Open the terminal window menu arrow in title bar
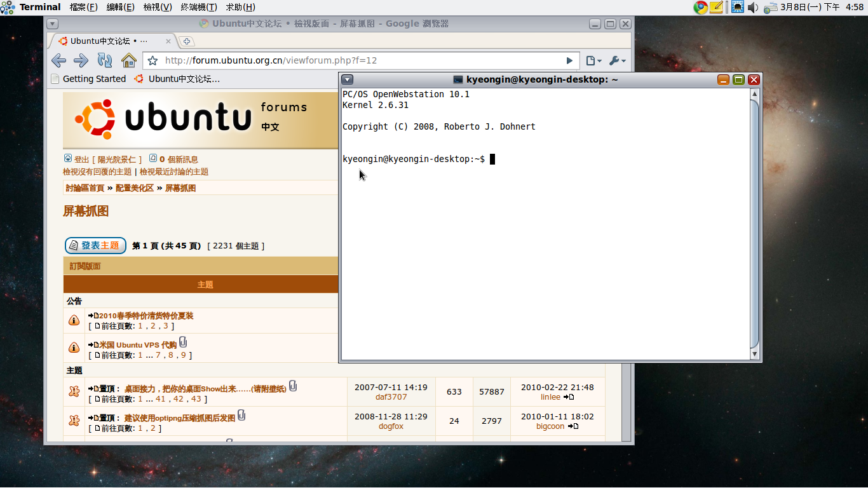The image size is (868, 488). coord(347,79)
